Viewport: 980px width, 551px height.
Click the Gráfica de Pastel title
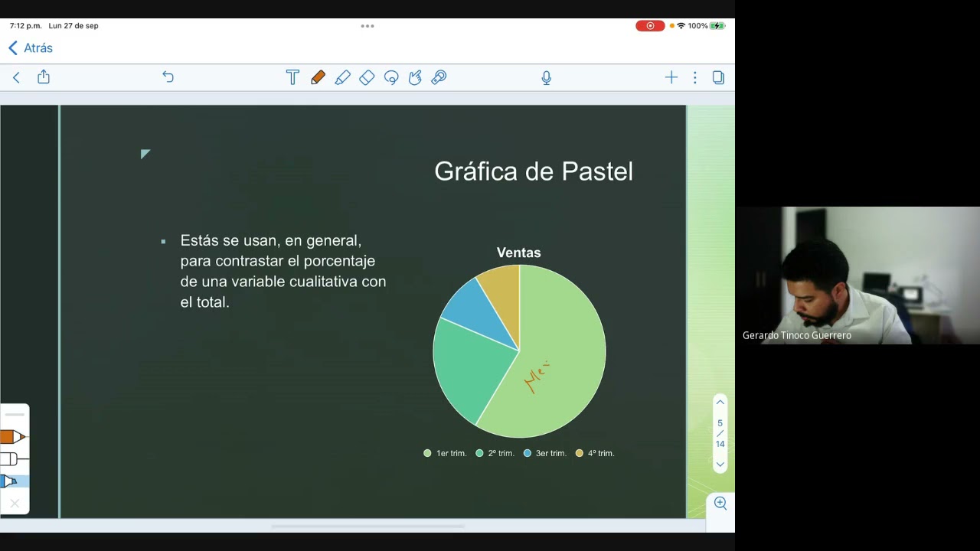(534, 171)
